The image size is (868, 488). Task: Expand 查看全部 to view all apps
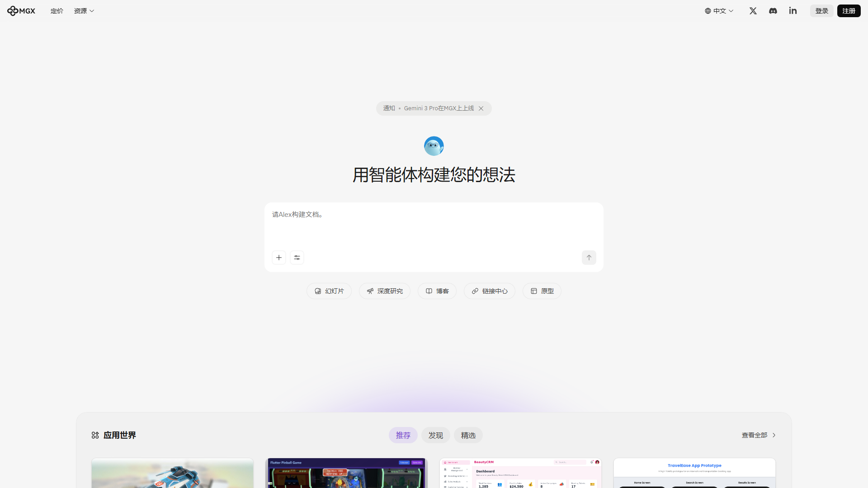click(x=759, y=435)
